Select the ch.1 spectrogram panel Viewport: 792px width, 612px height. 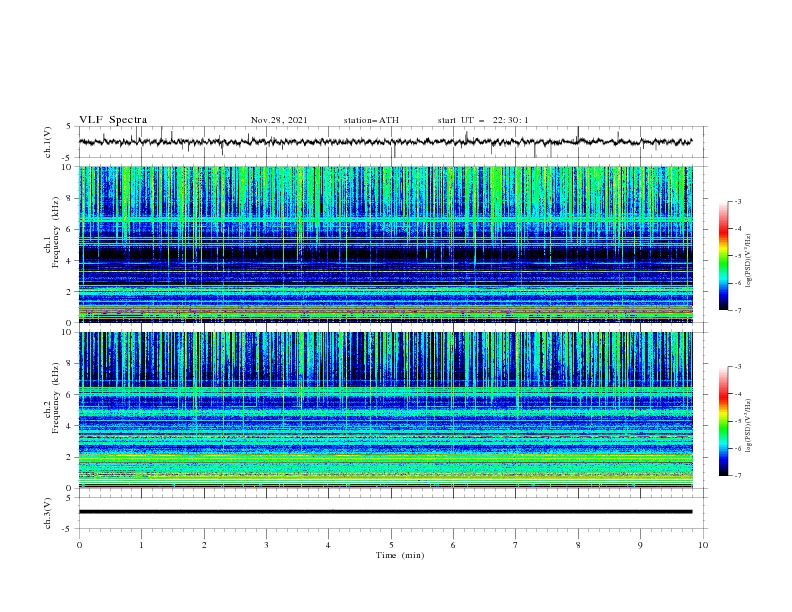386,244
